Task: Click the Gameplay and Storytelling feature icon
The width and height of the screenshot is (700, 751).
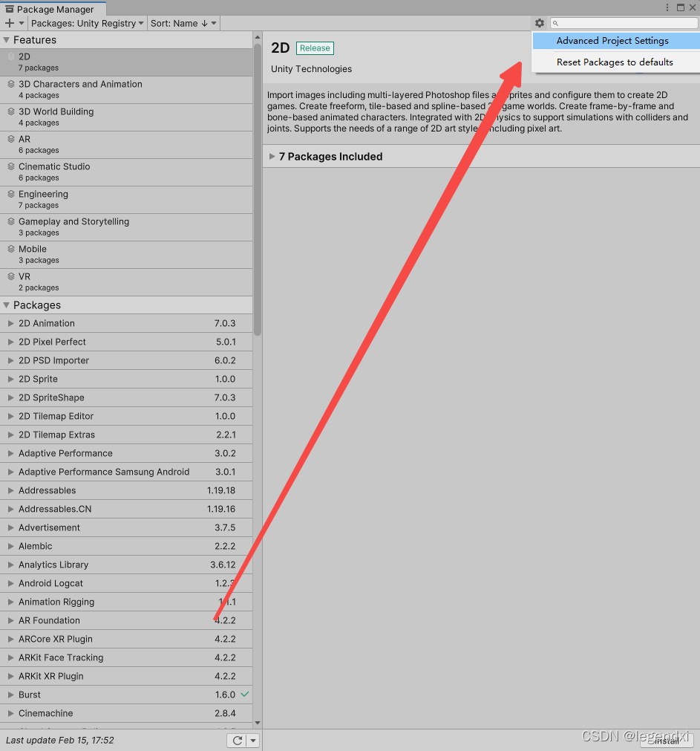Action: point(11,221)
